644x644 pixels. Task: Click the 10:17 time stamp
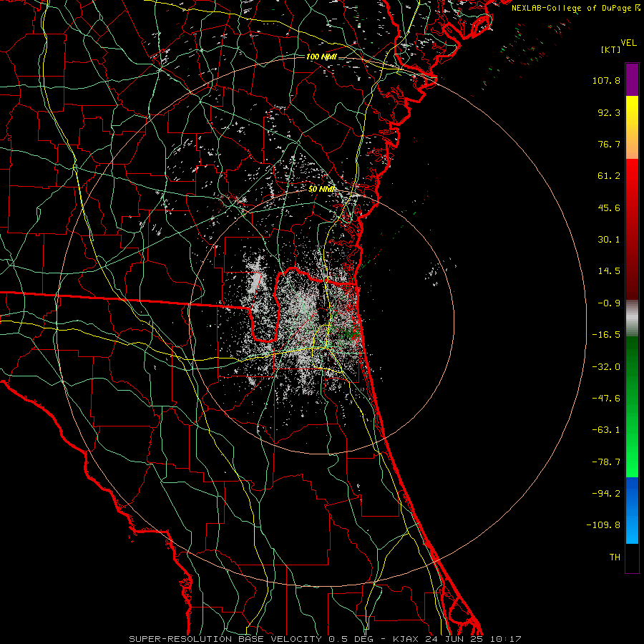(506, 639)
